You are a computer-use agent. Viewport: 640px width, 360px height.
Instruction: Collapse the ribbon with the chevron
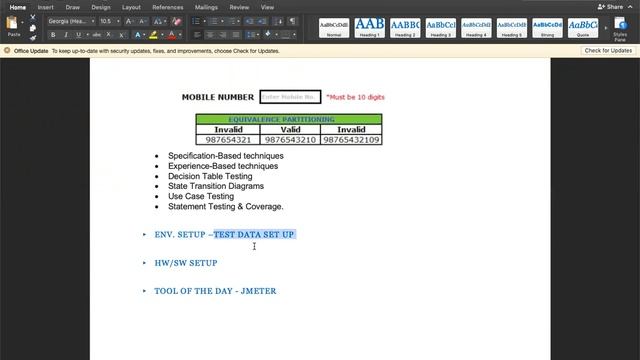[630, 7]
